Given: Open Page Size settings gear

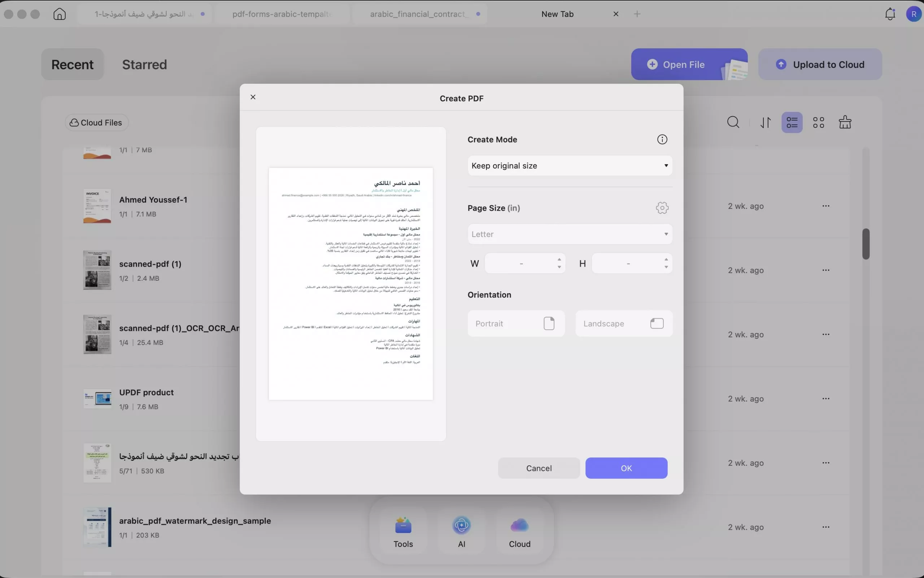Looking at the screenshot, I should [662, 208].
